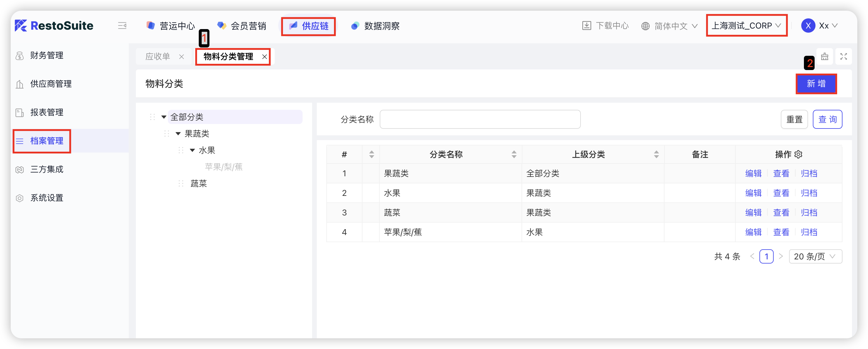Click the store icon beside fullscreen
Screen dimensions: 868x349
(824, 56)
